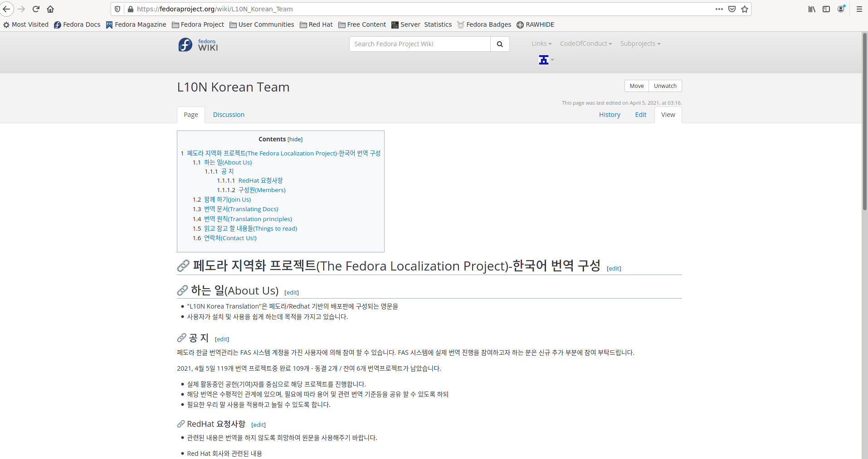Viewport: 868px width, 459px height.
Task: Edit the RedHat 요청사항 section
Action: click(x=258, y=425)
